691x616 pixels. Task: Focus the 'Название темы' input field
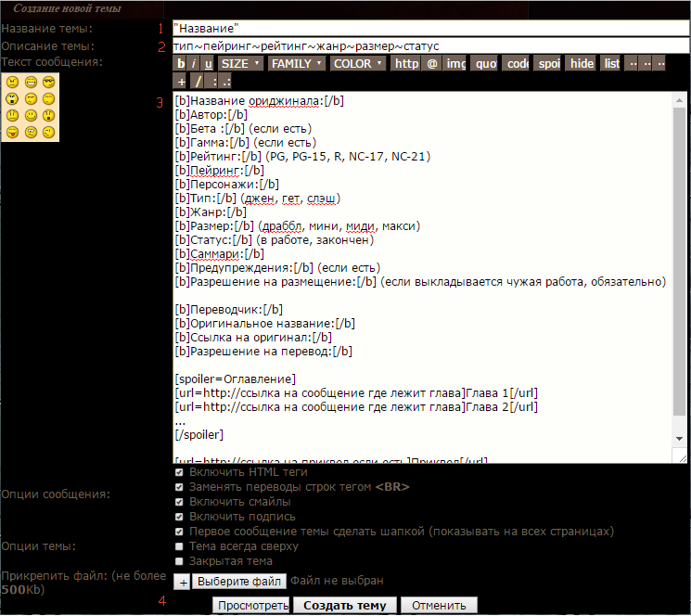click(431, 29)
